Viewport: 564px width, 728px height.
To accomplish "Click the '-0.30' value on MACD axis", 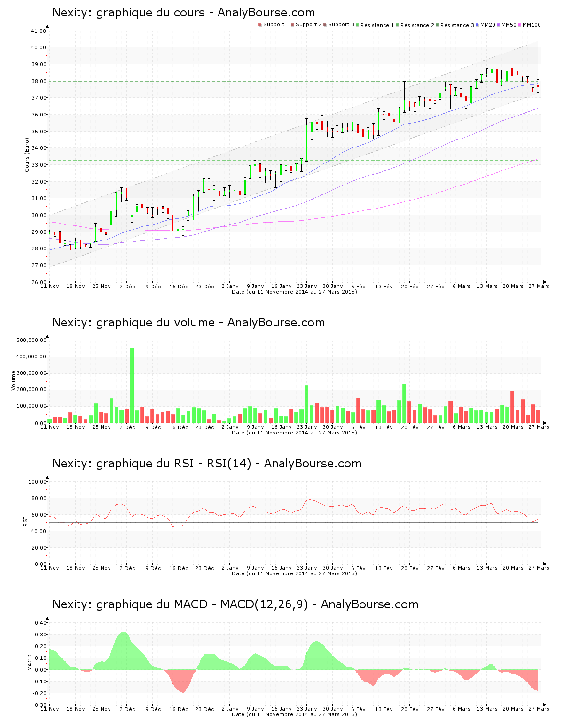I will click(40, 705).
